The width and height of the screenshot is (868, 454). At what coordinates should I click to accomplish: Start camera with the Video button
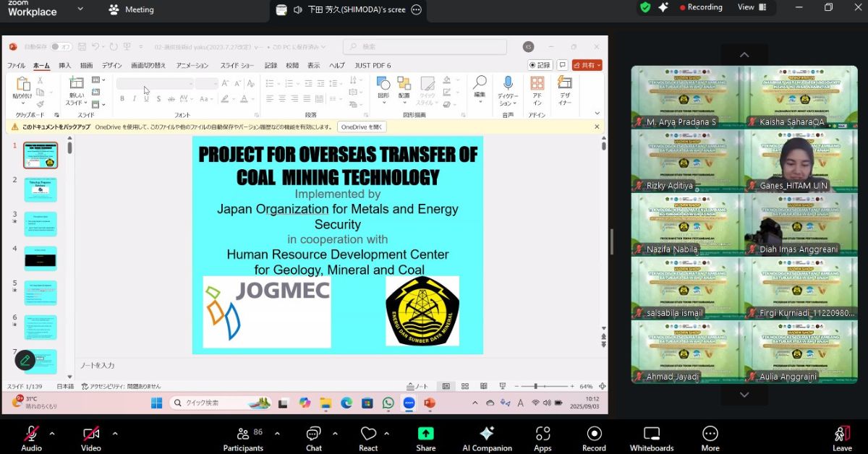(91, 438)
